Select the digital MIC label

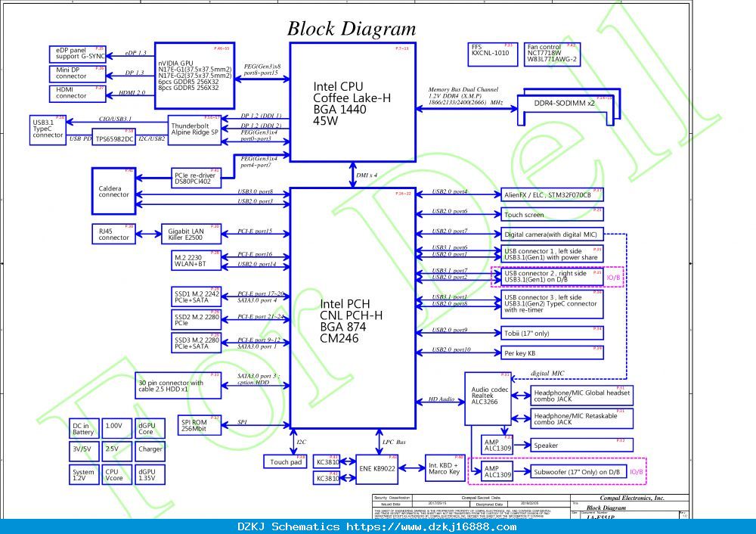click(x=547, y=373)
